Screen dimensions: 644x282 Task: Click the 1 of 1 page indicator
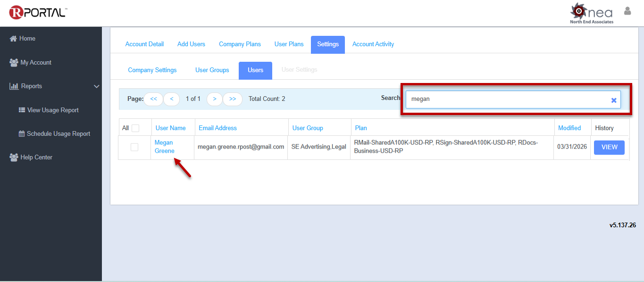193,99
